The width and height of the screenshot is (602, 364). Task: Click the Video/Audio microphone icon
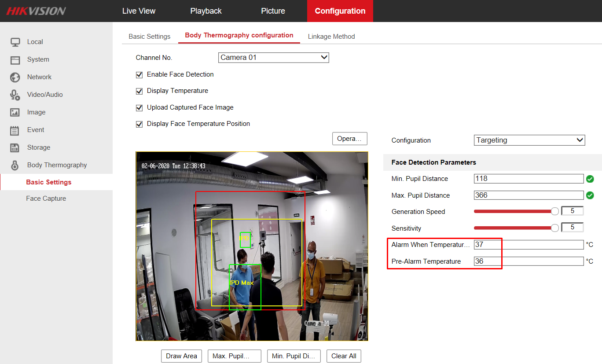point(15,95)
